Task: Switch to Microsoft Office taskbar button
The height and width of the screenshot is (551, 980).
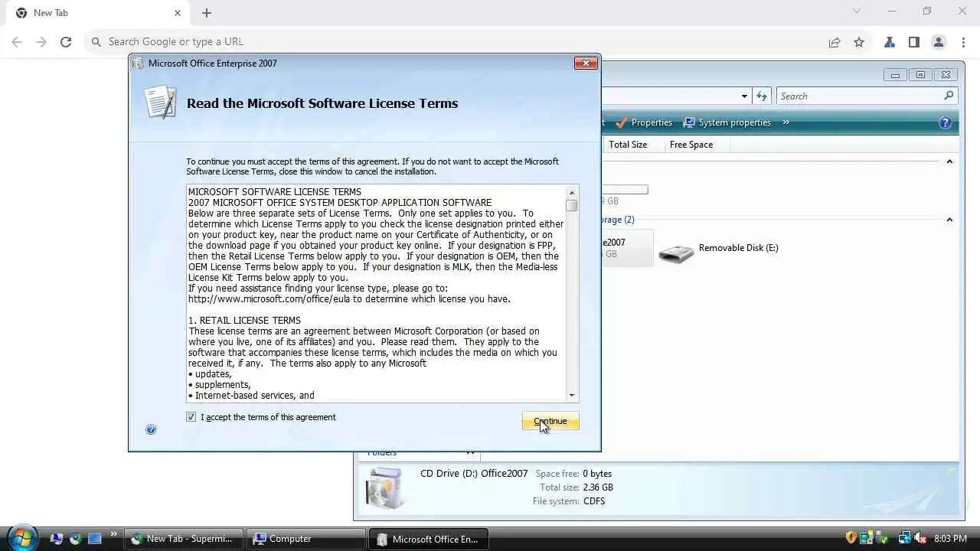Action: click(427, 539)
